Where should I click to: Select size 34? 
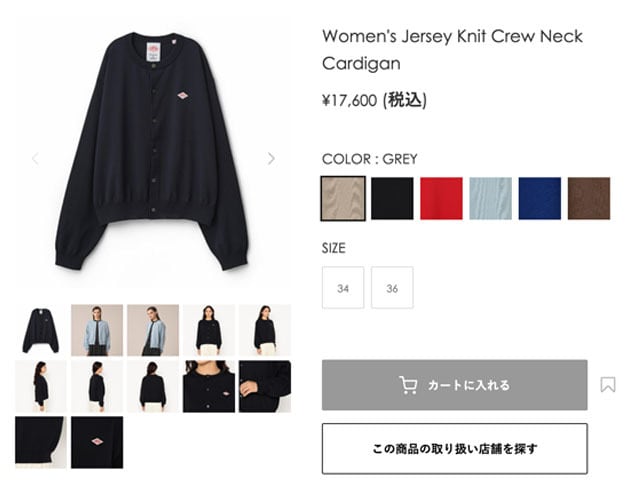point(343,288)
